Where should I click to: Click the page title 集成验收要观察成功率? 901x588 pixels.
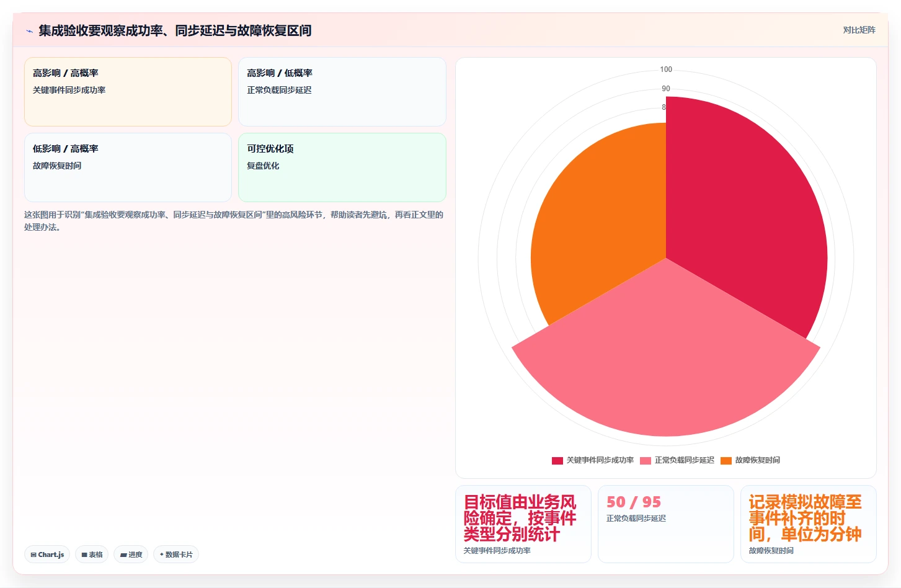(175, 30)
